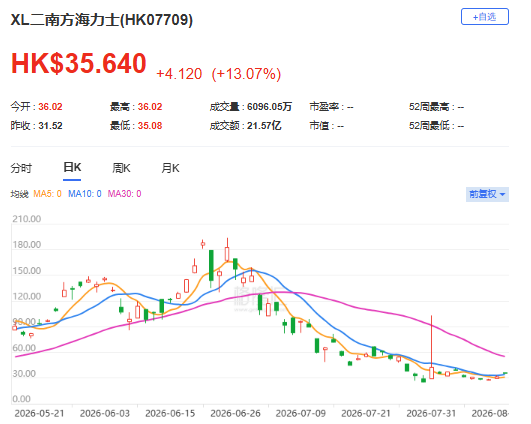The height and width of the screenshot is (424, 531).
Task: Click the 52周最高 label
Action: click(429, 107)
